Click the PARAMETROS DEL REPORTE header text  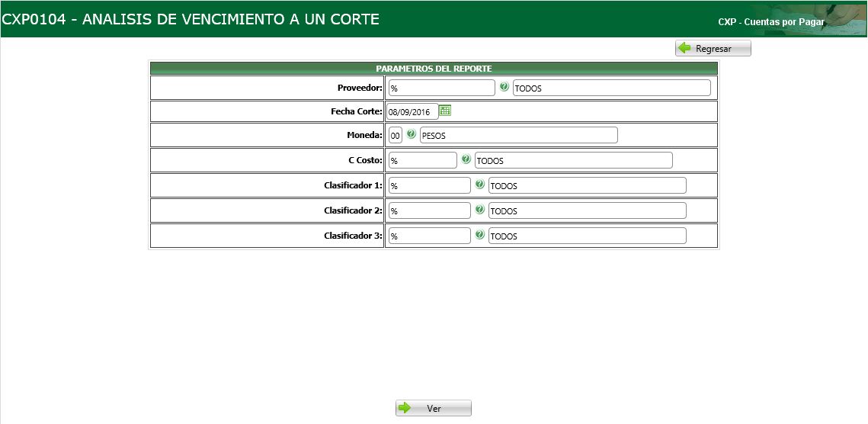[434, 68]
